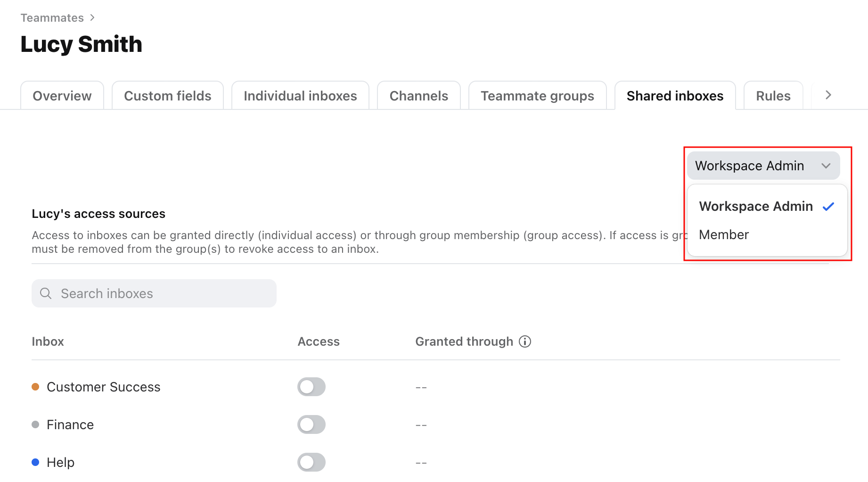Click the blue dot next to Help inbox

pos(35,462)
